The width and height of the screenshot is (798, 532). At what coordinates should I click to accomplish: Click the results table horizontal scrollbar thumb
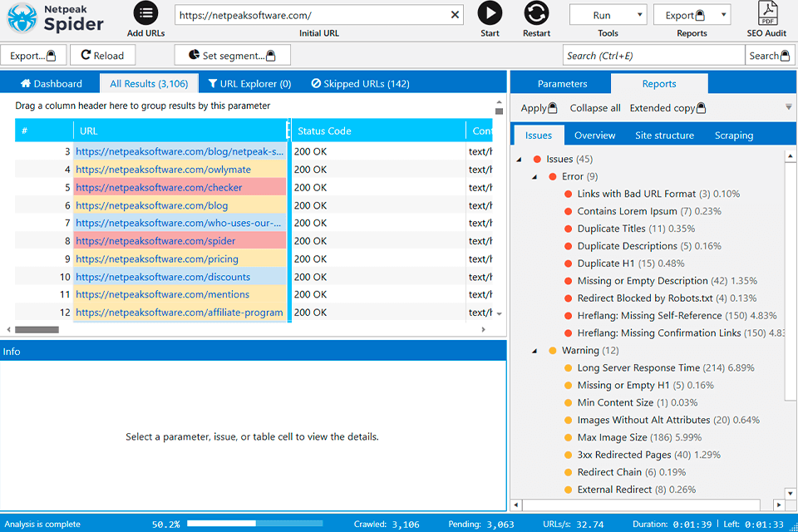pyautogui.click(x=37, y=329)
